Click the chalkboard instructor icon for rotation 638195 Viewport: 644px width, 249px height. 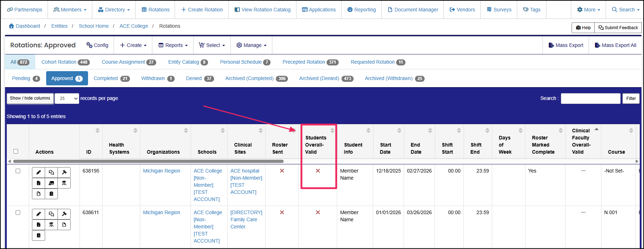[x=51, y=183]
